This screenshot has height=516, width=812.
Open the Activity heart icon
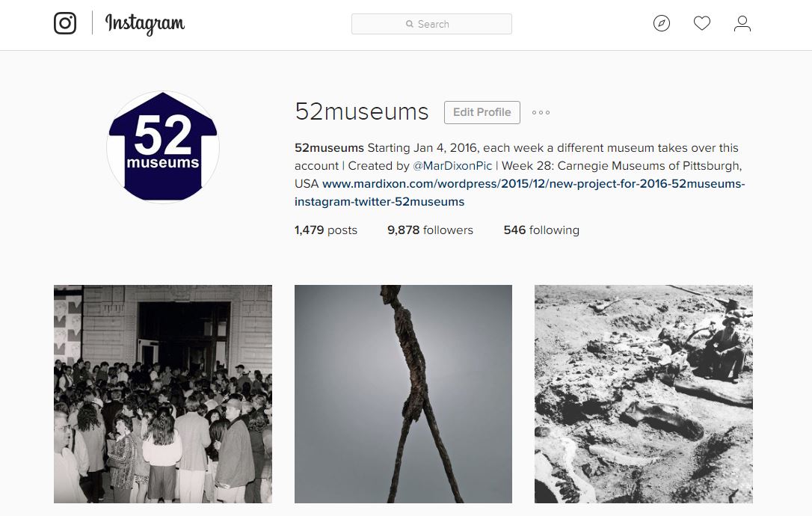click(701, 23)
